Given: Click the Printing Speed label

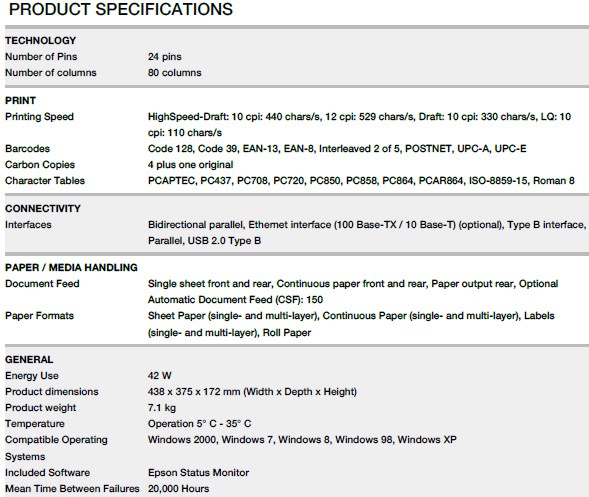Looking at the screenshot, I should point(39,117).
